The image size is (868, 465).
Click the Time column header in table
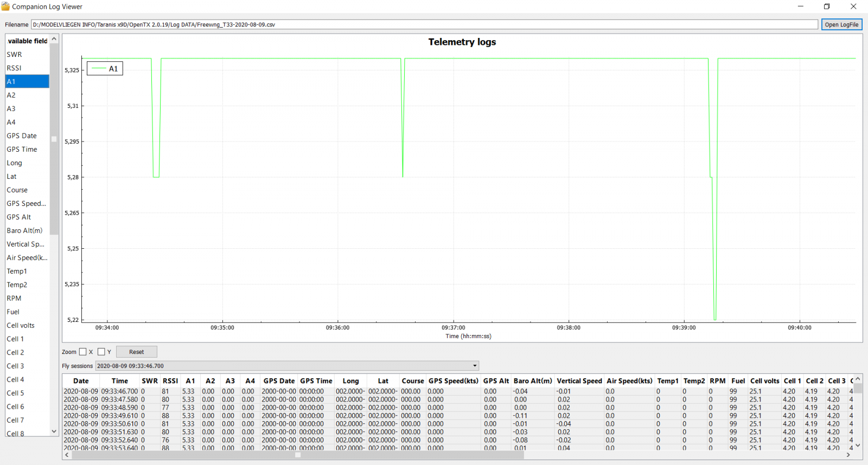tap(119, 381)
